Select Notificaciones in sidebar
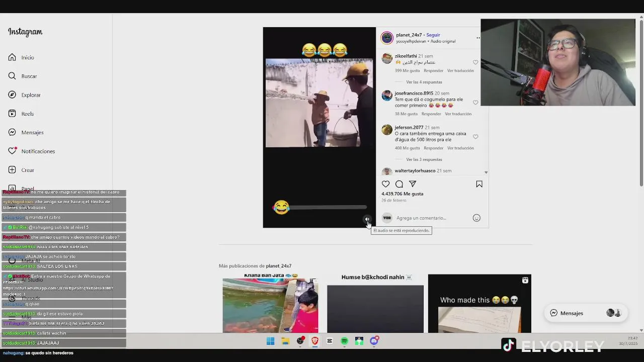 coord(38,151)
